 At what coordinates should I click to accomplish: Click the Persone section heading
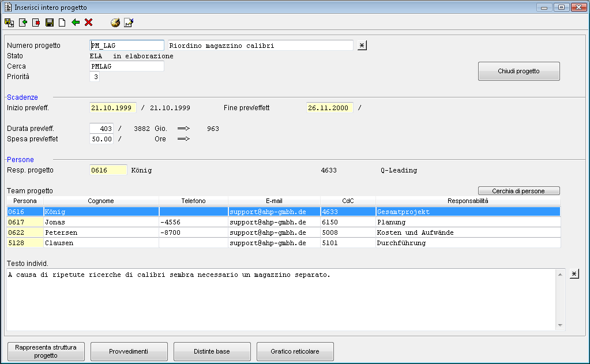20,160
